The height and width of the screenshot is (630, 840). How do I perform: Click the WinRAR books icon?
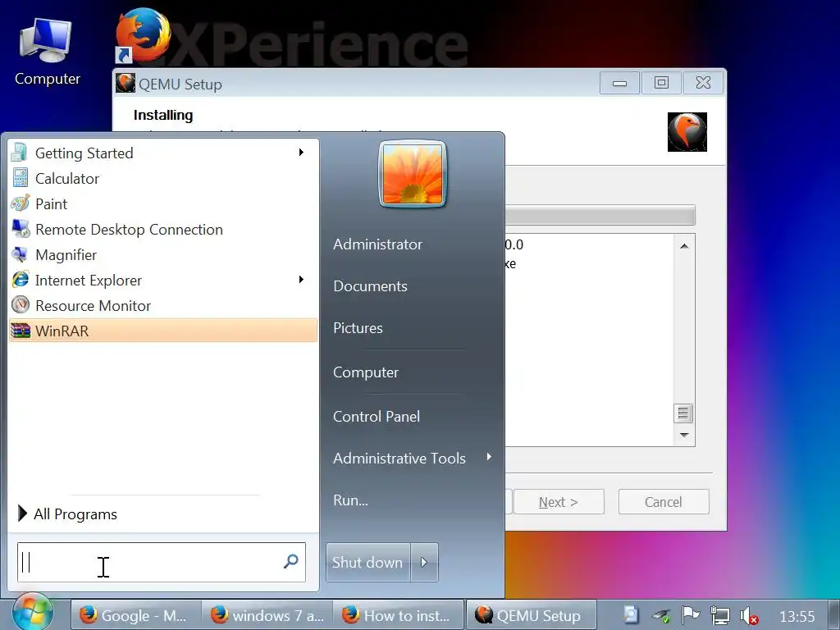[20, 331]
